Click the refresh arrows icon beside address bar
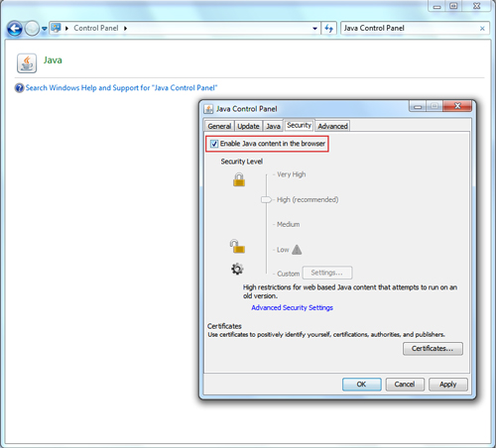 pyautogui.click(x=328, y=29)
